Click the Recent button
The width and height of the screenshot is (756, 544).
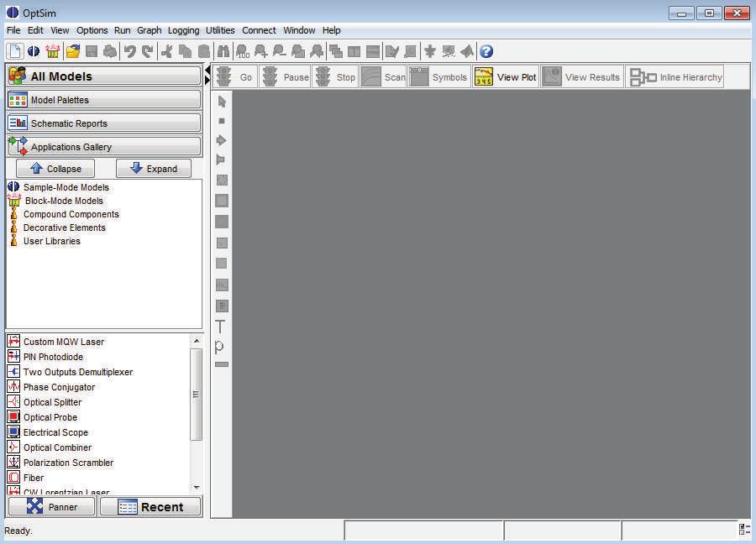150,506
